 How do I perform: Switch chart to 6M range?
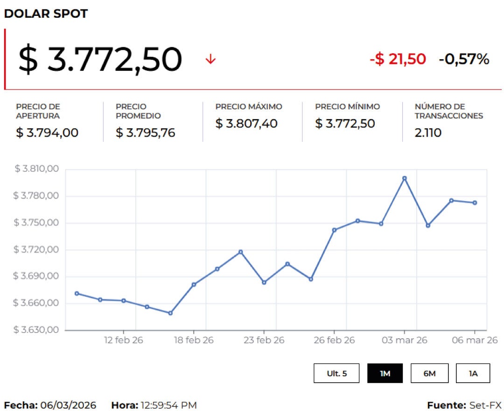(429, 373)
